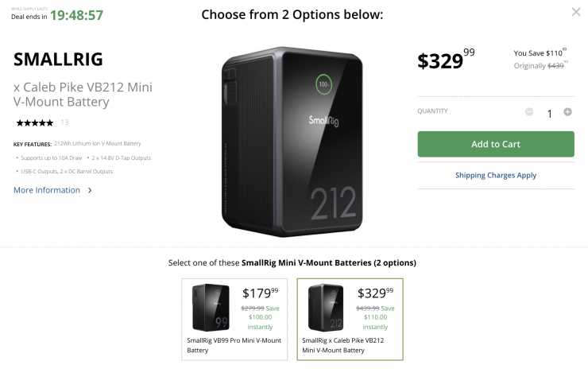
Task: Click the deal countdown timer
Action: point(76,15)
